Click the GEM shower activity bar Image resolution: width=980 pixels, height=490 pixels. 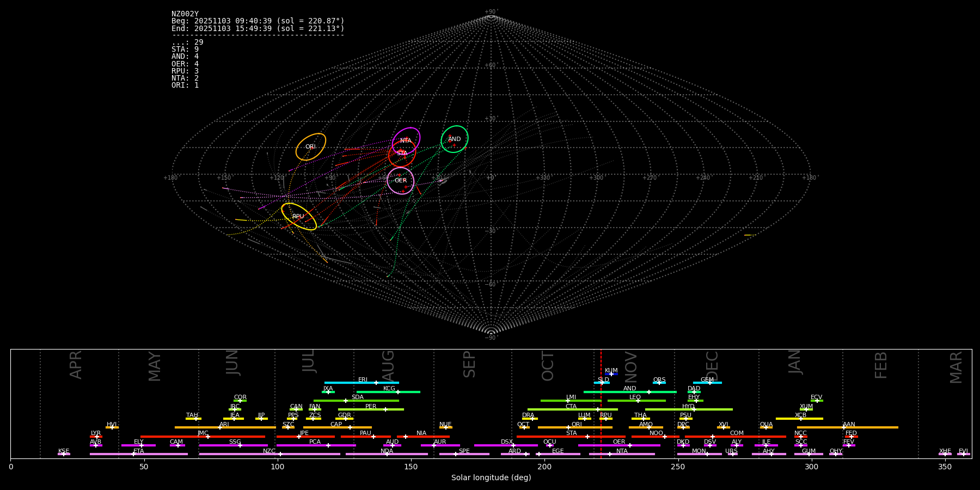707,383
